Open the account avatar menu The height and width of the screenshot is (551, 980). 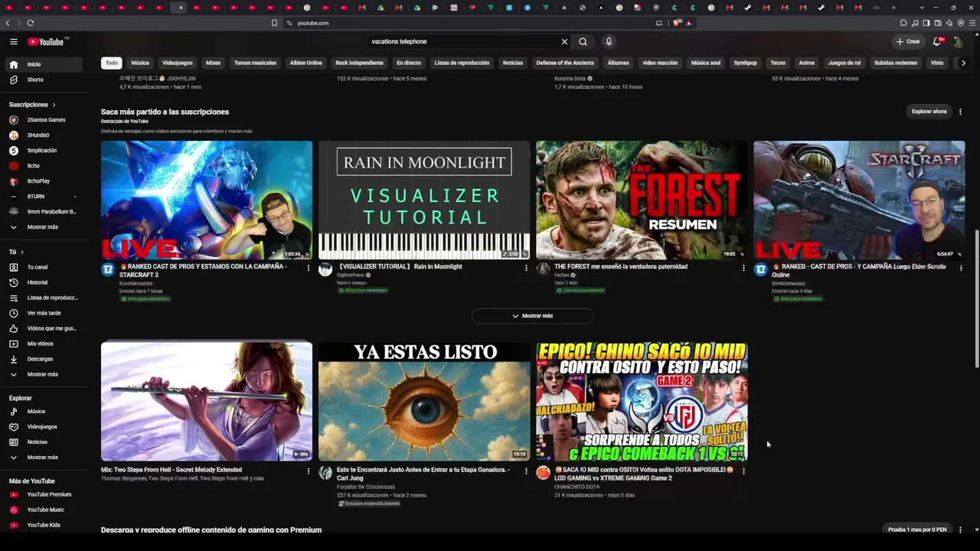tap(958, 41)
